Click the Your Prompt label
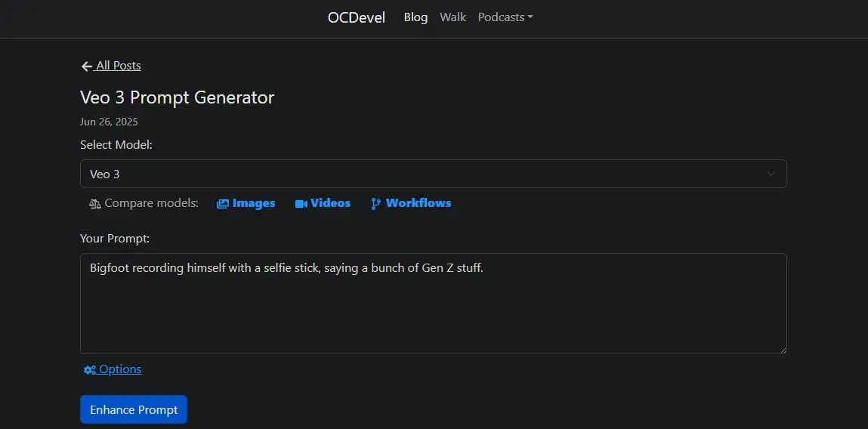This screenshot has width=868, height=429. point(115,239)
